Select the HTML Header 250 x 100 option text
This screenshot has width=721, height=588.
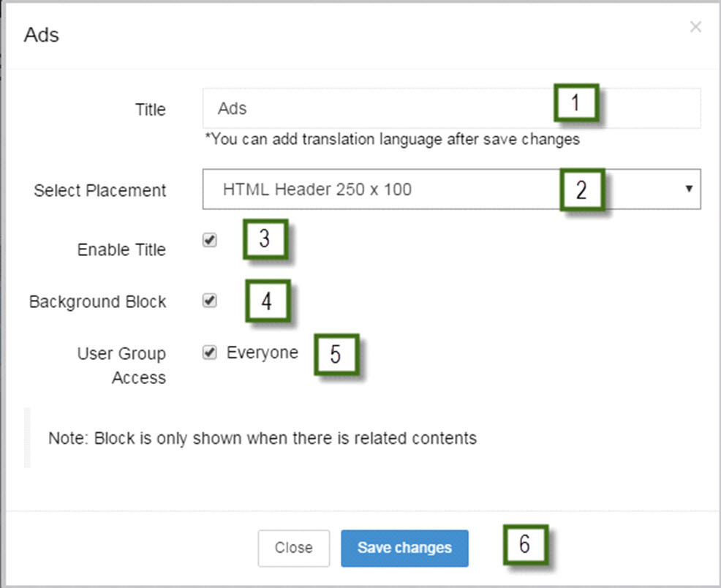tap(317, 189)
